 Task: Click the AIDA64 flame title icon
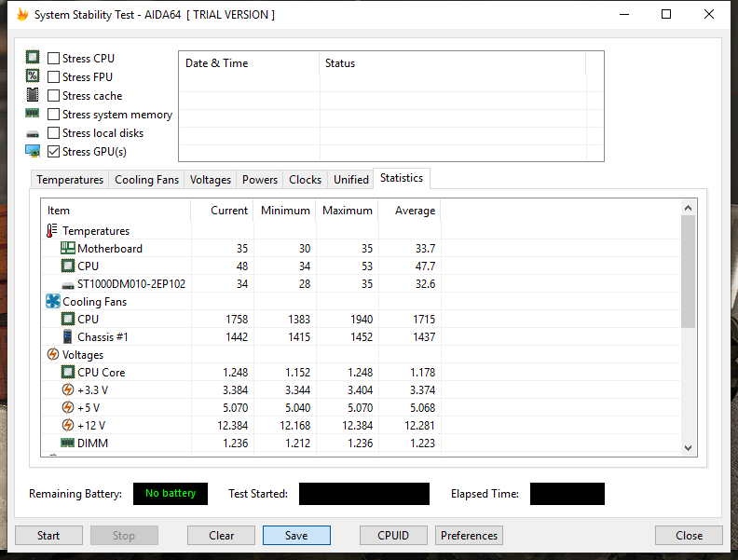pyautogui.click(x=22, y=14)
